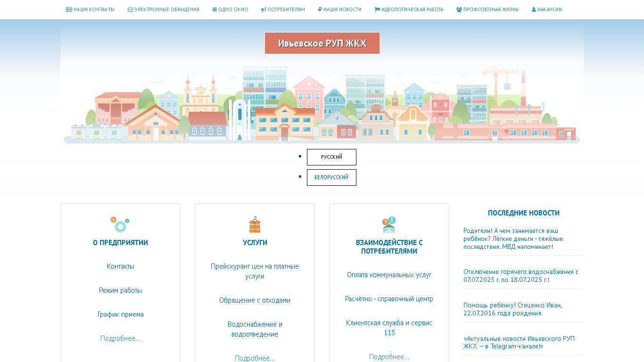644x362 pixels.
Task: Open news about Родители and МВД reminder
Action: pos(513,239)
